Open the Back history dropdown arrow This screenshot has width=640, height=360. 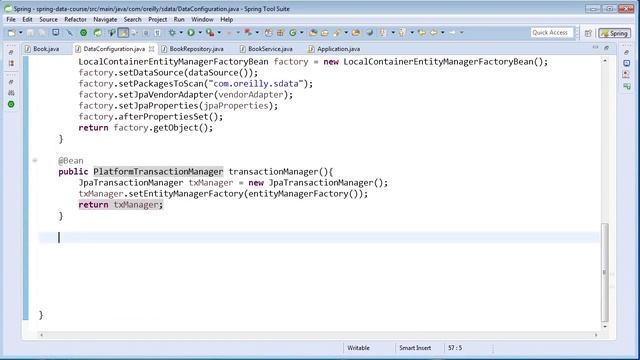pos(443,33)
